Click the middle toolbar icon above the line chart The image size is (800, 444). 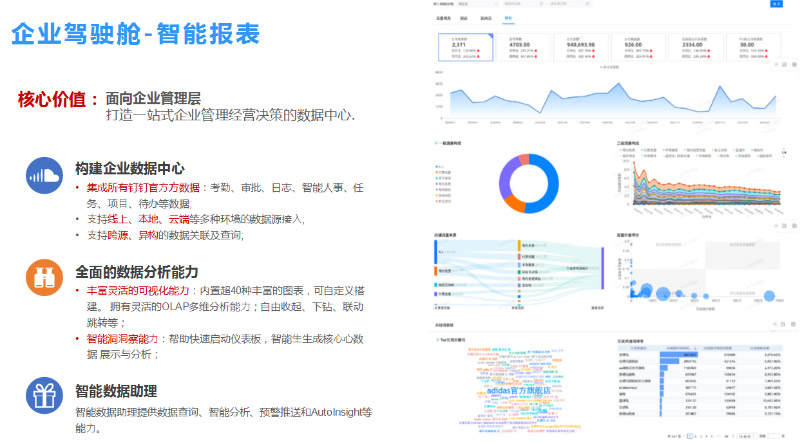[x=784, y=64]
